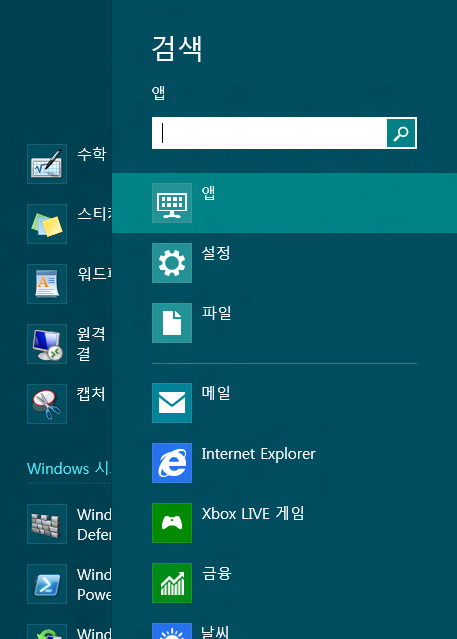Click the 금융 label text
The image size is (457, 639).
(216, 573)
